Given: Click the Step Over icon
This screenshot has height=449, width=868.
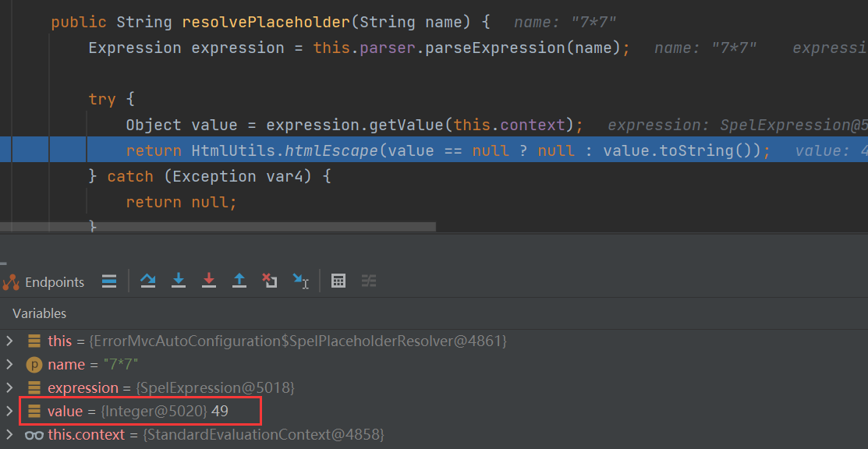Looking at the screenshot, I should (148, 281).
